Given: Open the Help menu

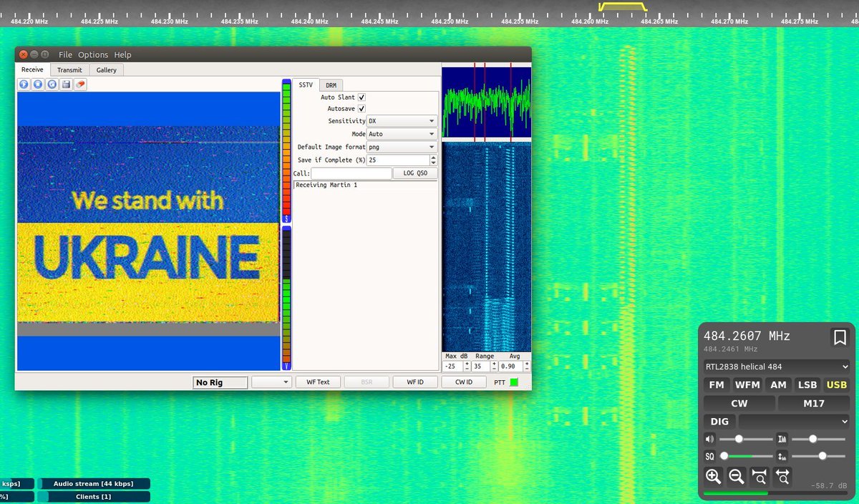Looking at the screenshot, I should (122, 54).
